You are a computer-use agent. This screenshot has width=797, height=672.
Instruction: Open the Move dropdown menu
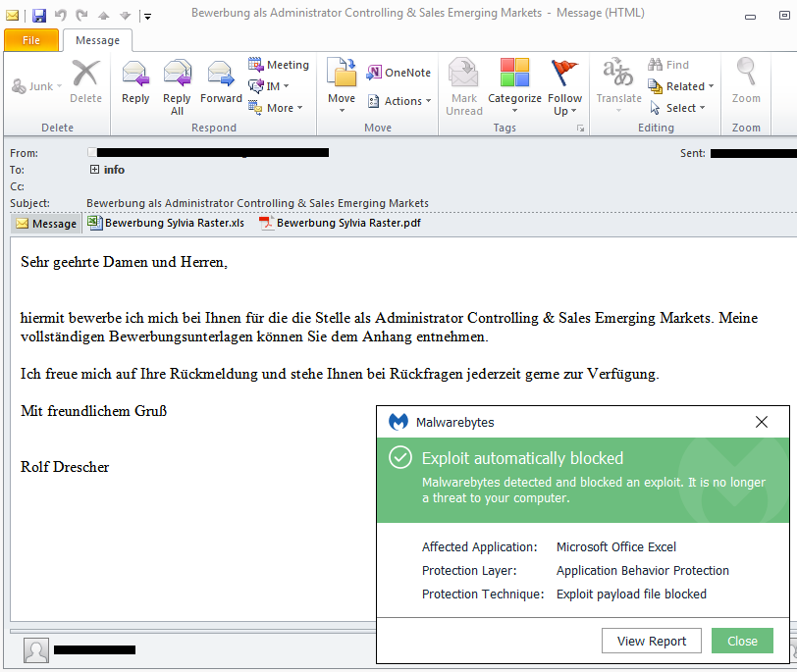(342, 83)
